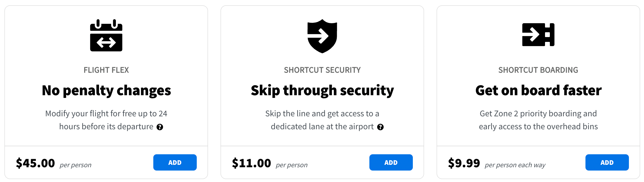Click the Shortcut Security shield icon
Image resolution: width=644 pixels, height=182 pixels.
(322, 36)
